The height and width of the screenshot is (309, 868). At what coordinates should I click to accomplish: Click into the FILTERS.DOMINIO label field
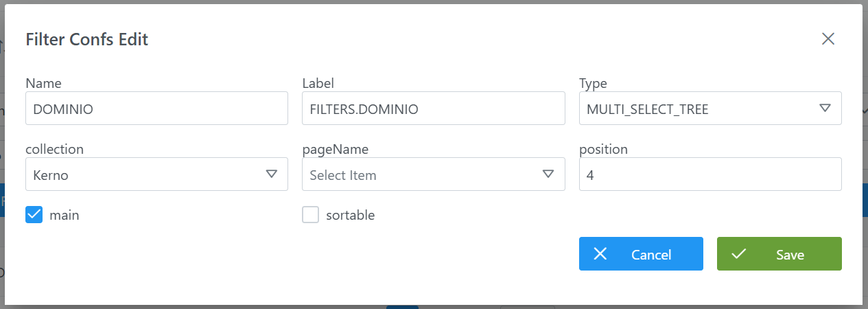point(433,108)
